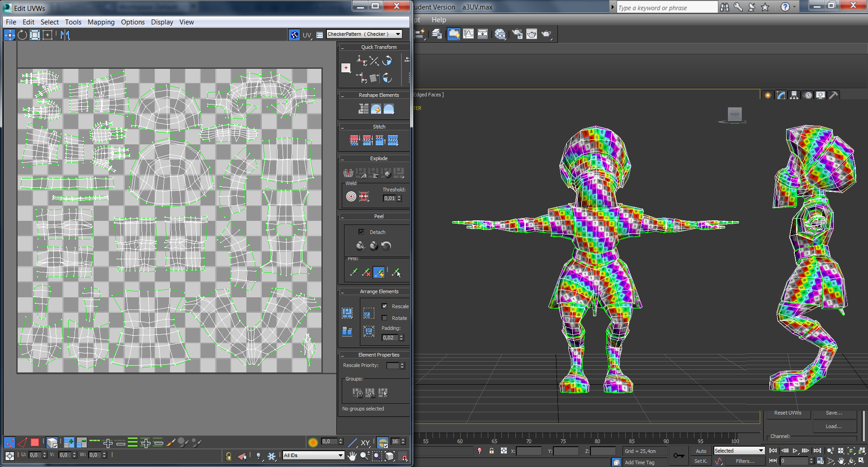Select the Pan View hand tool
This screenshot has width=868, height=467.
352,456
